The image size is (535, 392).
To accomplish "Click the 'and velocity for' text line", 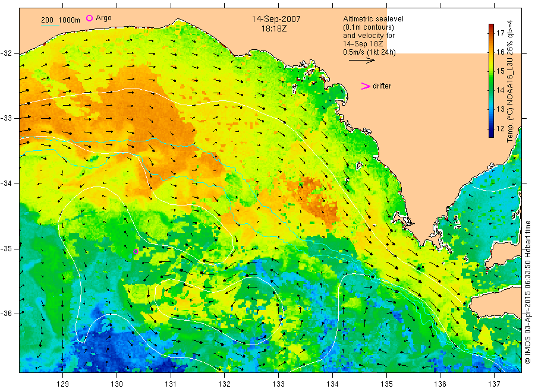I will click(x=369, y=36).
